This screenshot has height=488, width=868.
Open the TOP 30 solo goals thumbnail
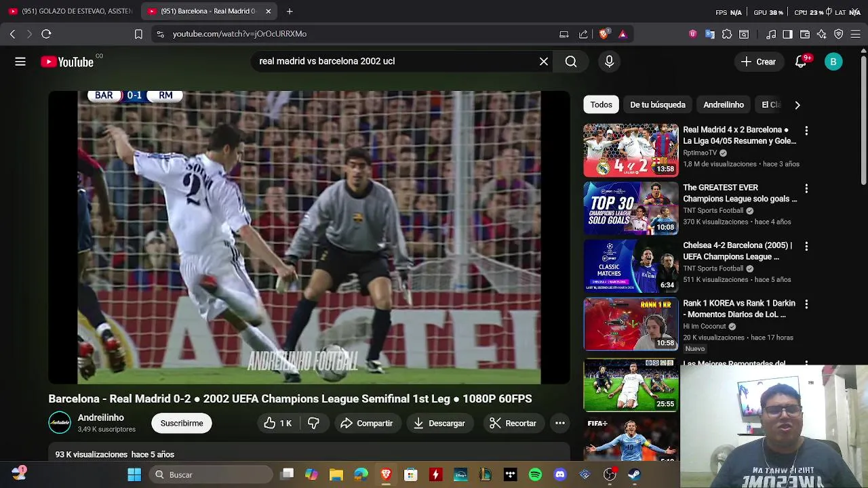click(x=631, y=208)
